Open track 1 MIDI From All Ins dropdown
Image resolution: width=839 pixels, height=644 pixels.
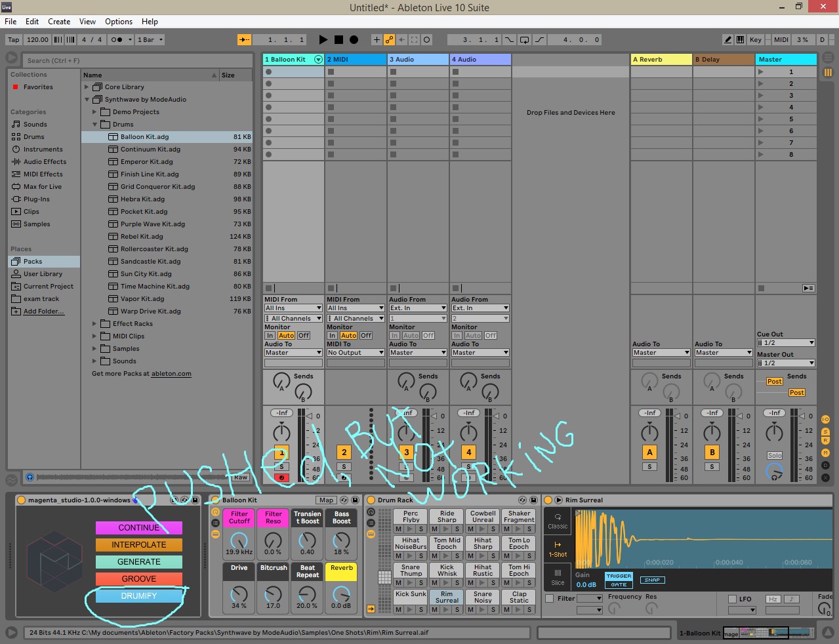pyautogui.click(x=293, y=308)
